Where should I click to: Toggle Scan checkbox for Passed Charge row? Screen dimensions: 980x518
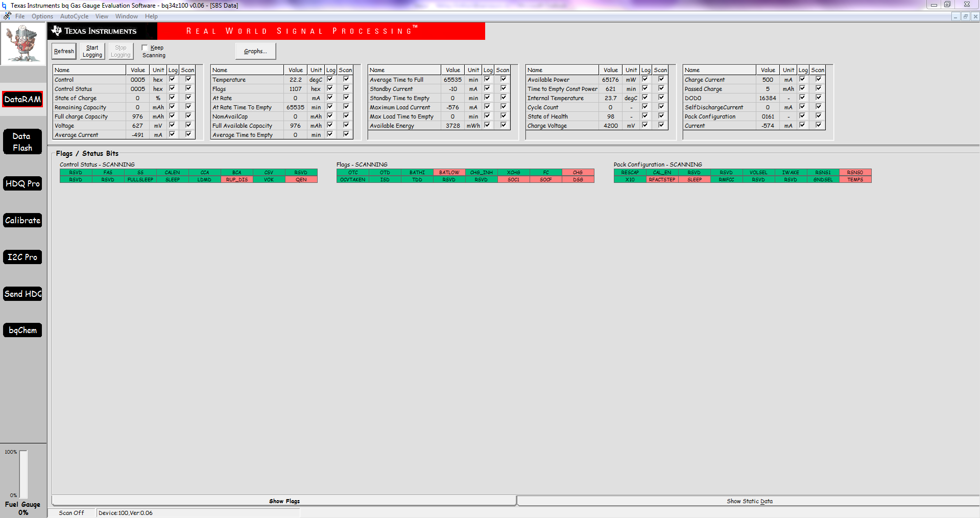click(819, 88)
